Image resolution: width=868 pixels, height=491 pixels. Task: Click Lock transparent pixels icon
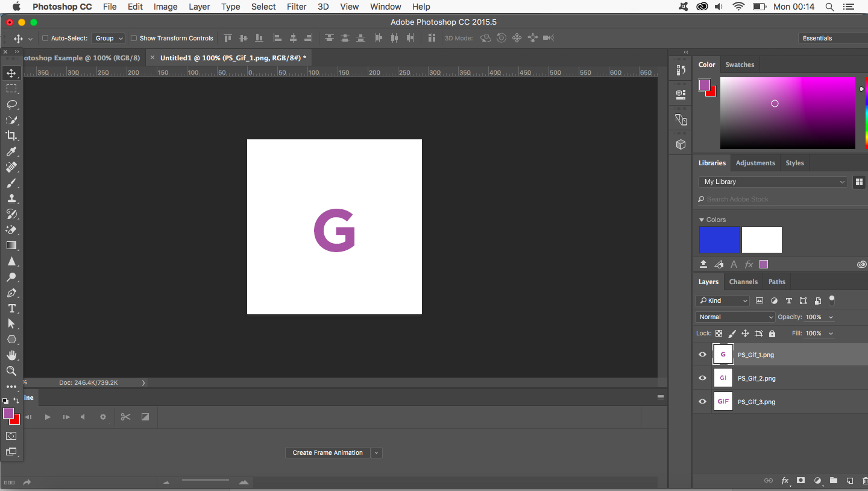[719, 334]
